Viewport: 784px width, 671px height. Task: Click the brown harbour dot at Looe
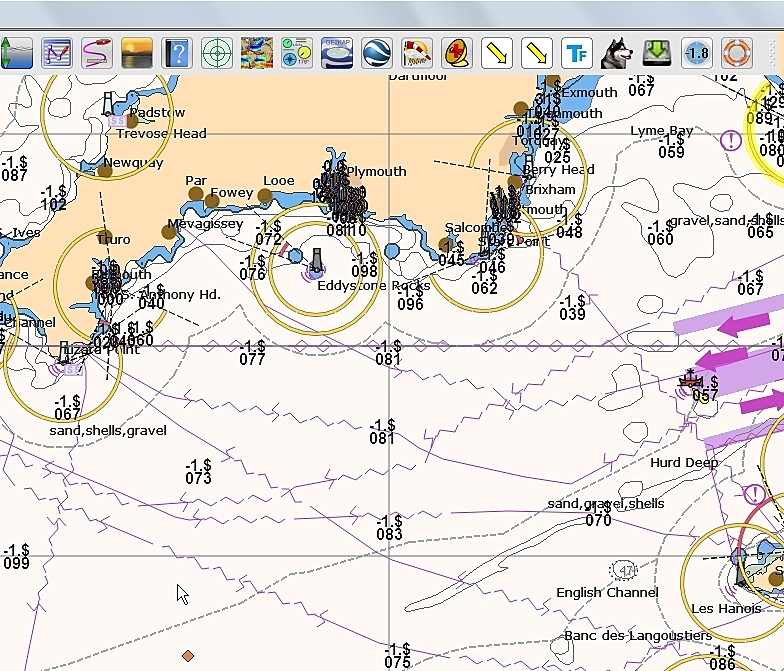pos(265,196)
